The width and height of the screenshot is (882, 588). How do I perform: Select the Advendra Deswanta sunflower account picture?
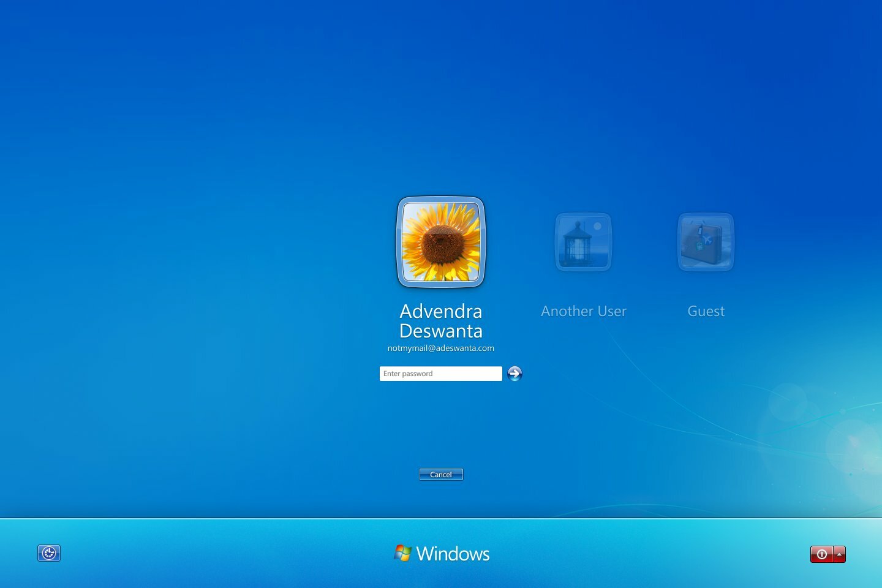441,242
